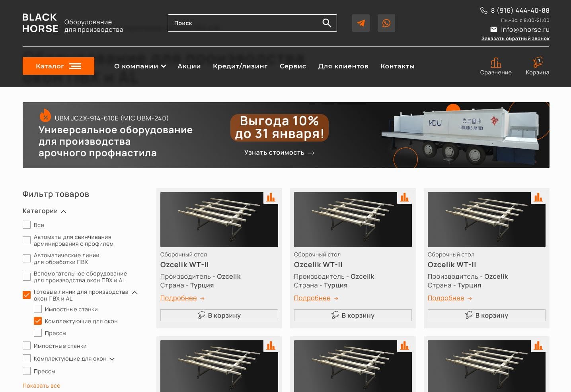Viewport: 571px width, 392px height.
Task: Open second top-row product image thumbnail
Action: point(353,219)
